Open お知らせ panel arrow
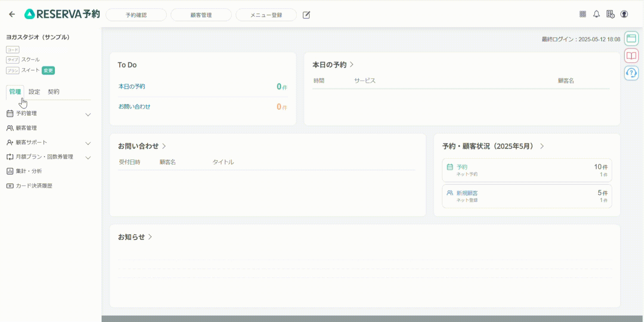Viewport: 644px width, 322px height. [150, 237]
